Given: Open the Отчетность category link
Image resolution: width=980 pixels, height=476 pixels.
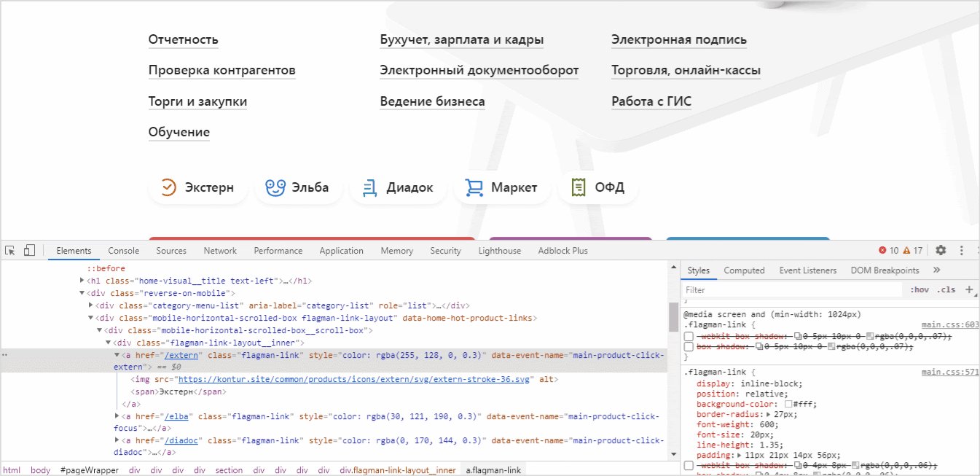Looking at the screenshot, I should point(184,39).
